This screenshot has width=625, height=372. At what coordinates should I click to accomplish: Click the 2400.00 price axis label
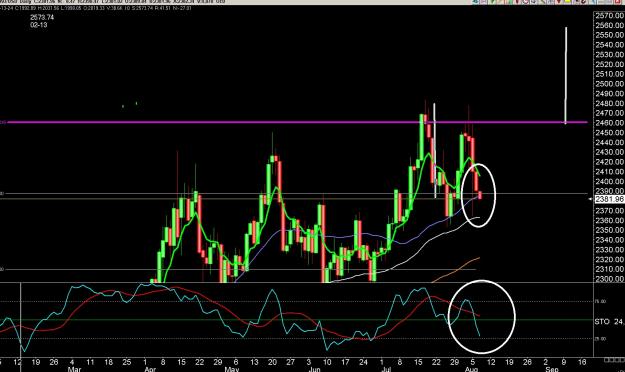click(x=609, y=181)
